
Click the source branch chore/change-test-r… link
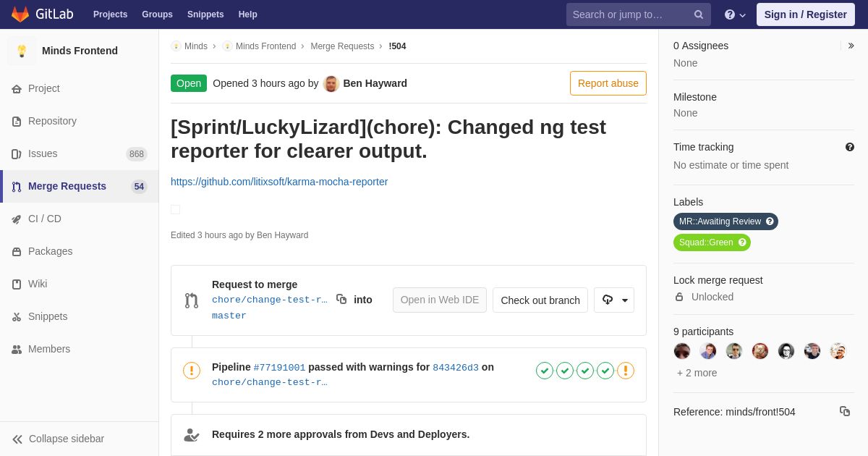(x=270, y=300)
